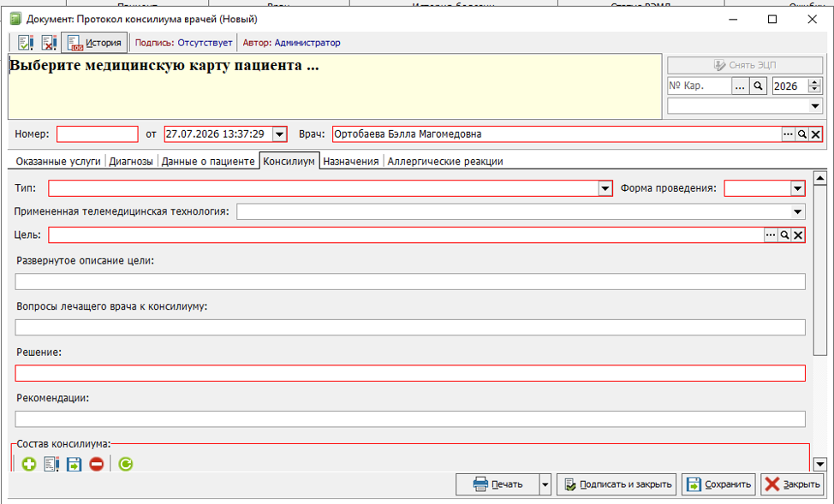Screen dimensions: 834x504
Task: Click the Подписать и закрыть button
Action: [x=617, y=484]
